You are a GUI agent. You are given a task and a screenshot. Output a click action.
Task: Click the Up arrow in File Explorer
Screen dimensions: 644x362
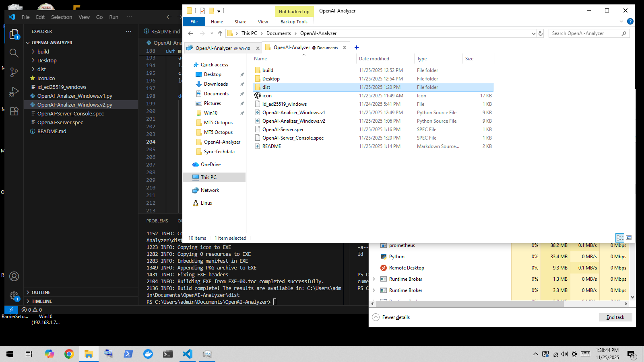point(220,33)
